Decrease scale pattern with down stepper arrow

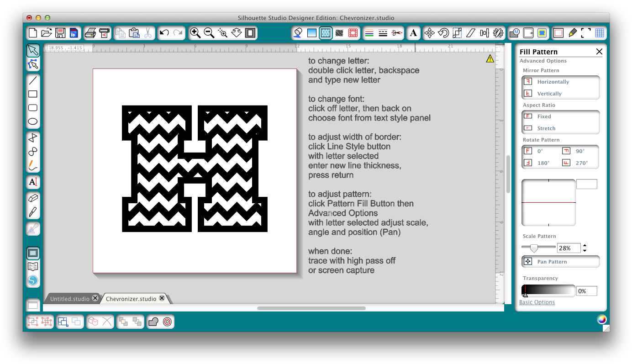click(x=585, y=251)
